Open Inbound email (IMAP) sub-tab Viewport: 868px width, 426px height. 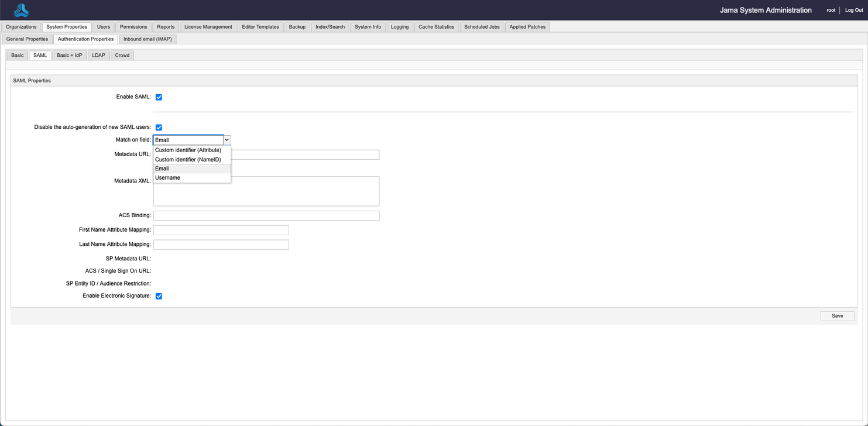(147, 39)
